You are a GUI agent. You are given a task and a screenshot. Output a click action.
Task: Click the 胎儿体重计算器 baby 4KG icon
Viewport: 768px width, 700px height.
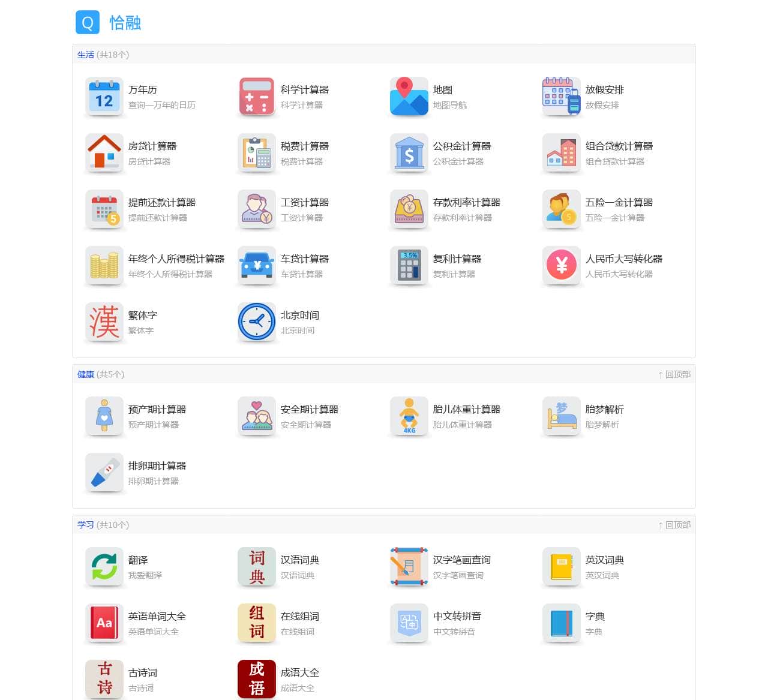(409, 416)
